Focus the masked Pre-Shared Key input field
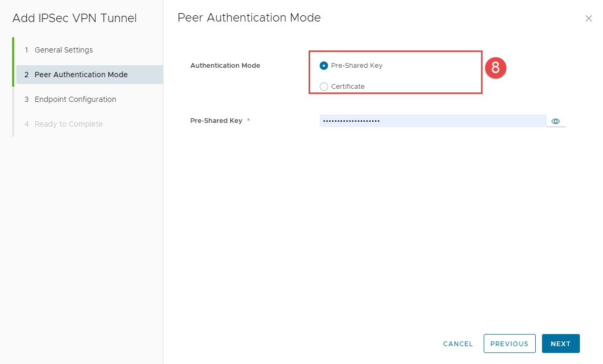This screenshot has width=603, height=364. [x=432, y=121]
